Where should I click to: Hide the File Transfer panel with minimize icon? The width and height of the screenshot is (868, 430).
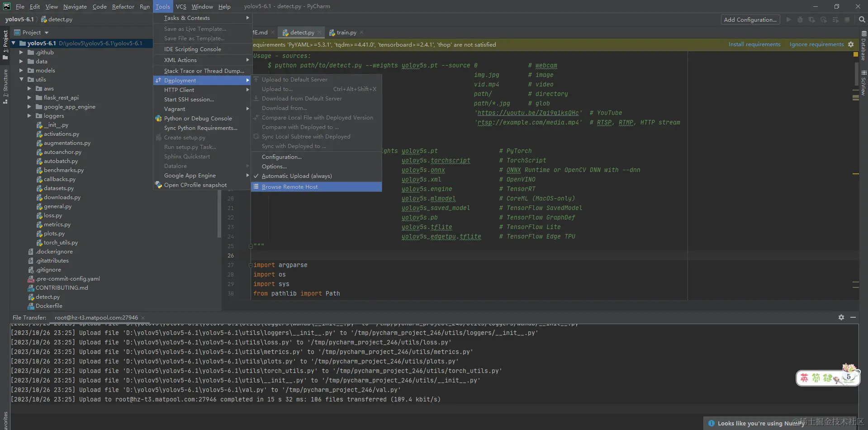[x=853, y=317]
